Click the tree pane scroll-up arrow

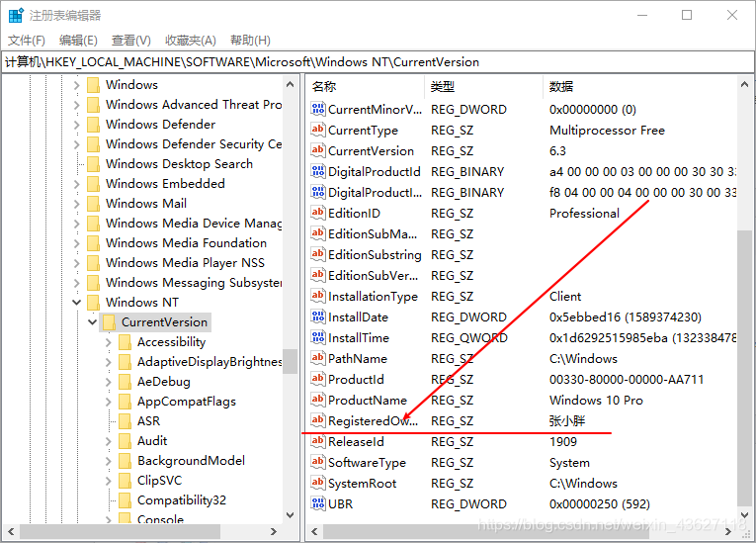pyautogui.click(x=290, y=84)
